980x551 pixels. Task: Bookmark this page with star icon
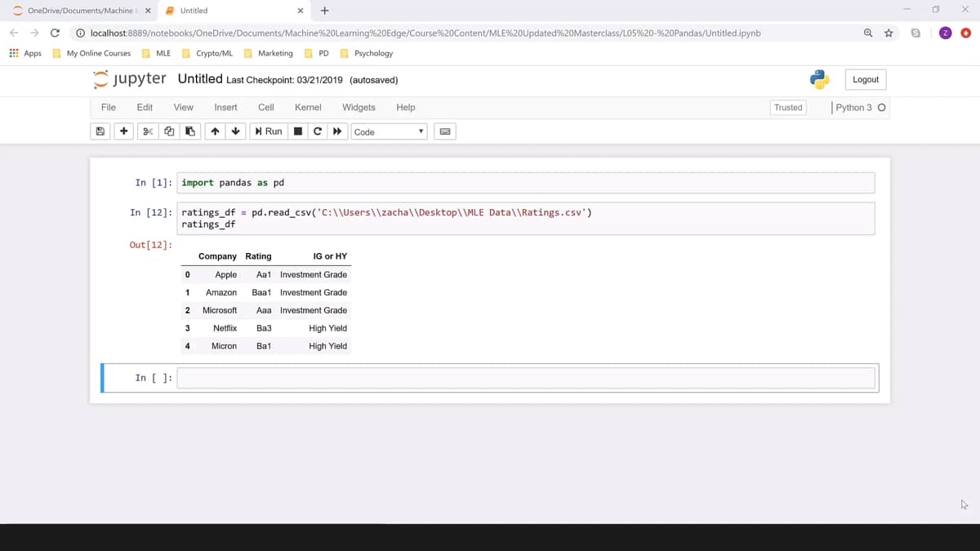tap(889, 33)
